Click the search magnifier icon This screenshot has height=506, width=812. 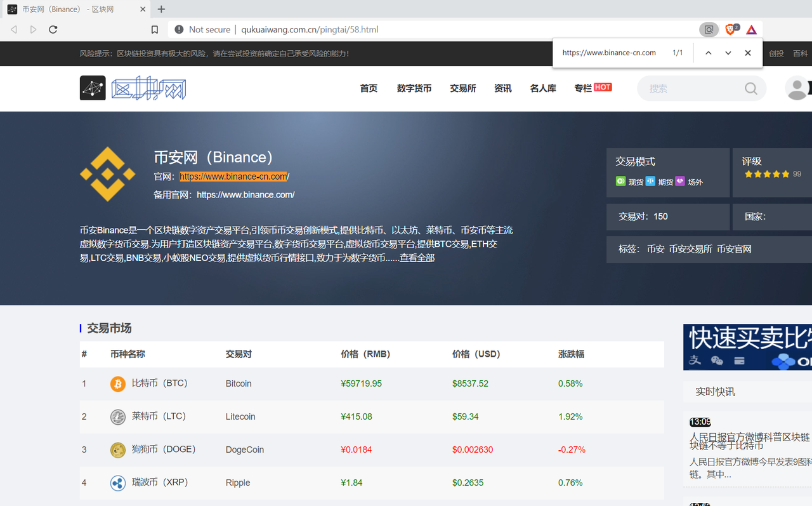pyautogui.click(x=751, y=88)
